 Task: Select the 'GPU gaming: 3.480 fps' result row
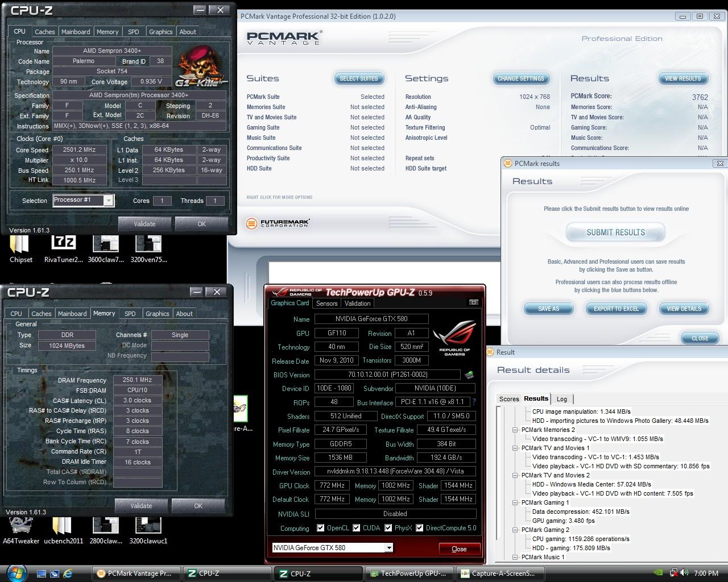[564, 521]
